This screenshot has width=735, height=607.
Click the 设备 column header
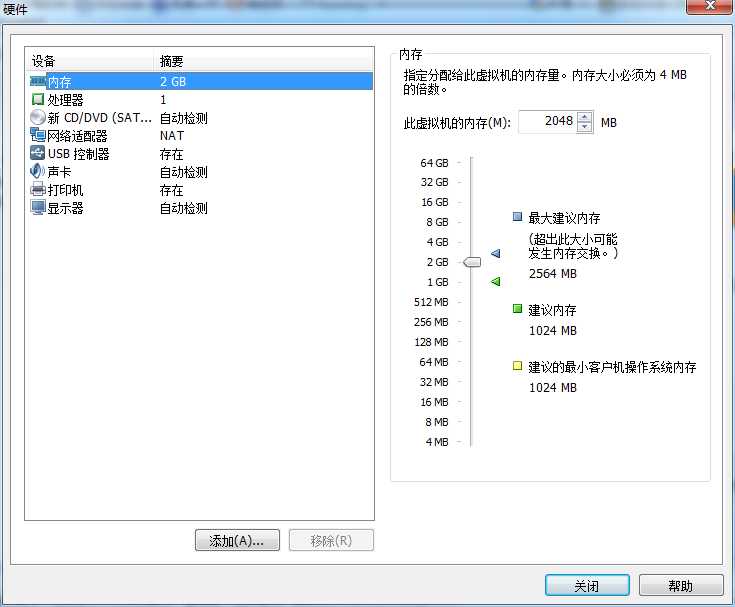coord(90,61)
